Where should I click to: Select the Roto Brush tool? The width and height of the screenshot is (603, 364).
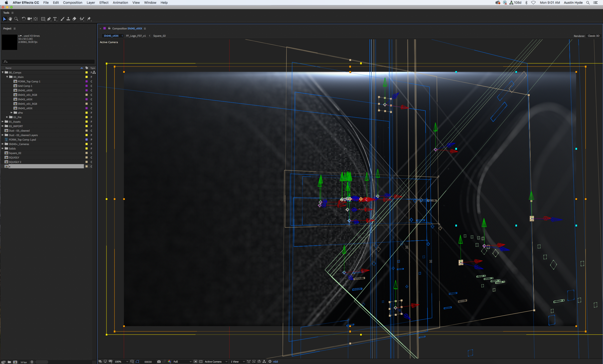(x=82, y=19)
